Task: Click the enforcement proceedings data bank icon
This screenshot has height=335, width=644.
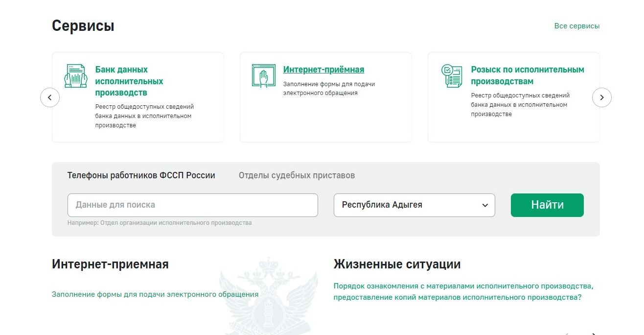Action: [x=75, y=76]
